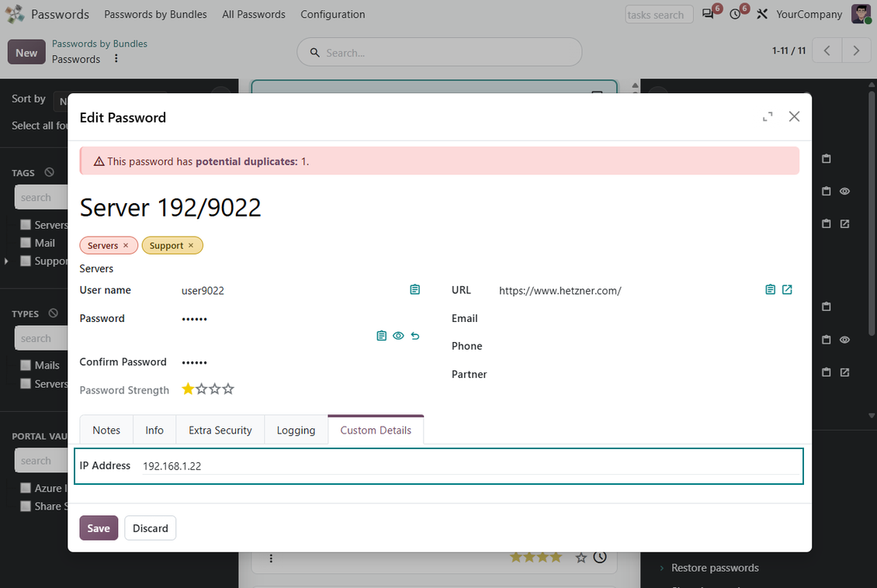Expand the Restore passwords item

(662, 568)
